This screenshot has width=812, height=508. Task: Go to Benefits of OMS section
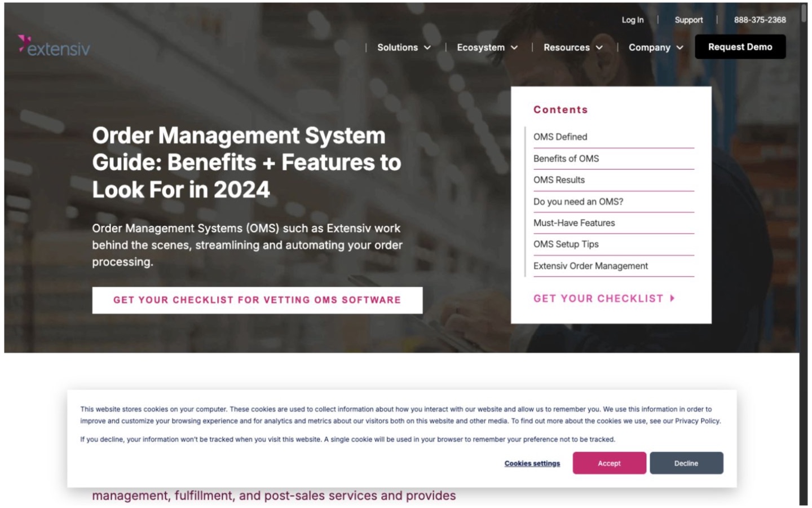point(566,159)
